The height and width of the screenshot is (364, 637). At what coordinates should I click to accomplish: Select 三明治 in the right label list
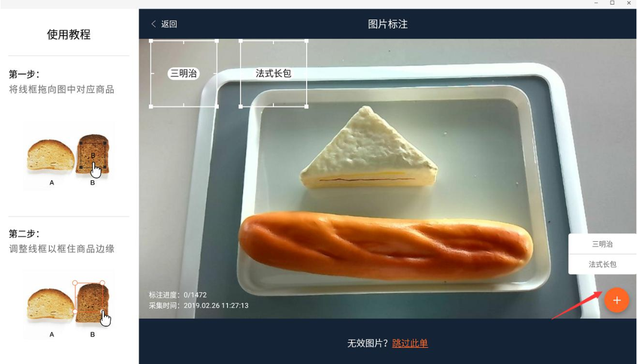602,244
